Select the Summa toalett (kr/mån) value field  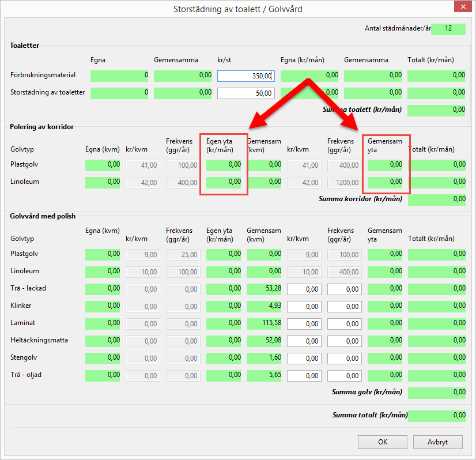(436, 110)
